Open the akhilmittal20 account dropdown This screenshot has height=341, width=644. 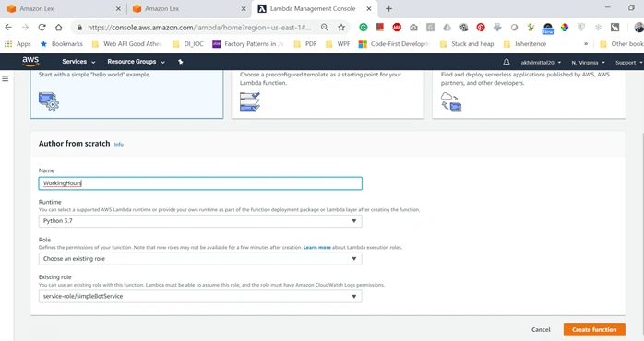[541, 63]
